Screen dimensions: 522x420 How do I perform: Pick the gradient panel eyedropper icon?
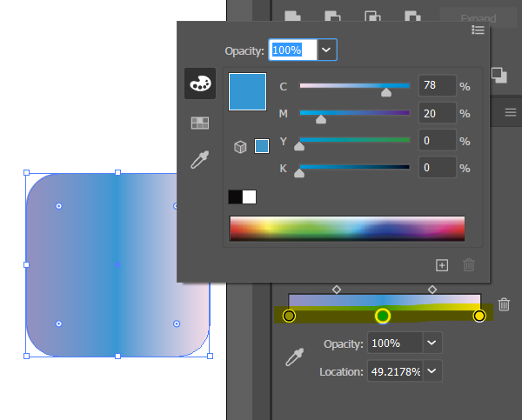click(295, 357)
